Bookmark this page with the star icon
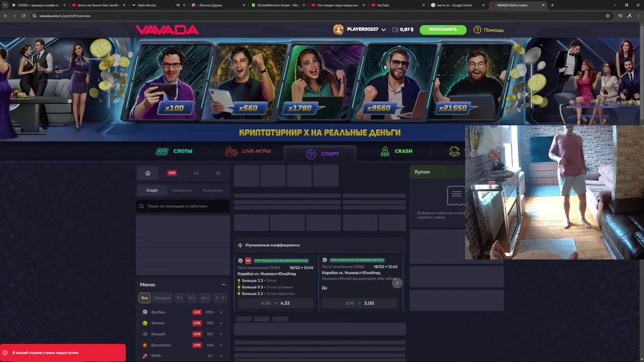Image resolution: width=644 pixels, height=362 pixels. tap(608, 16)
